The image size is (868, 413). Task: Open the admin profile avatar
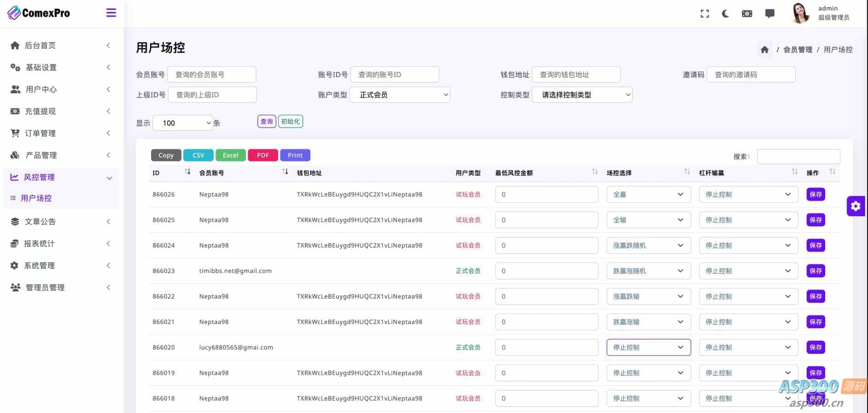pos(800,13)
